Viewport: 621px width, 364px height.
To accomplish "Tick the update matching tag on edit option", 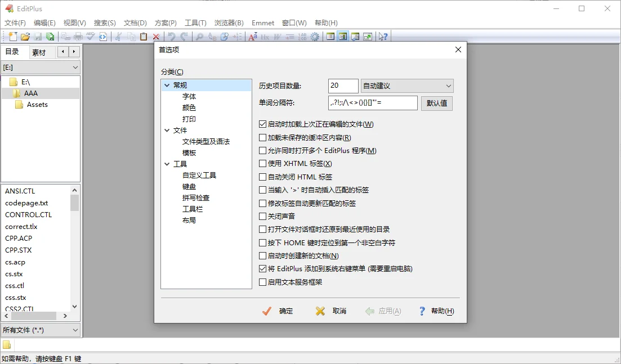I will [x=262, y=203].
